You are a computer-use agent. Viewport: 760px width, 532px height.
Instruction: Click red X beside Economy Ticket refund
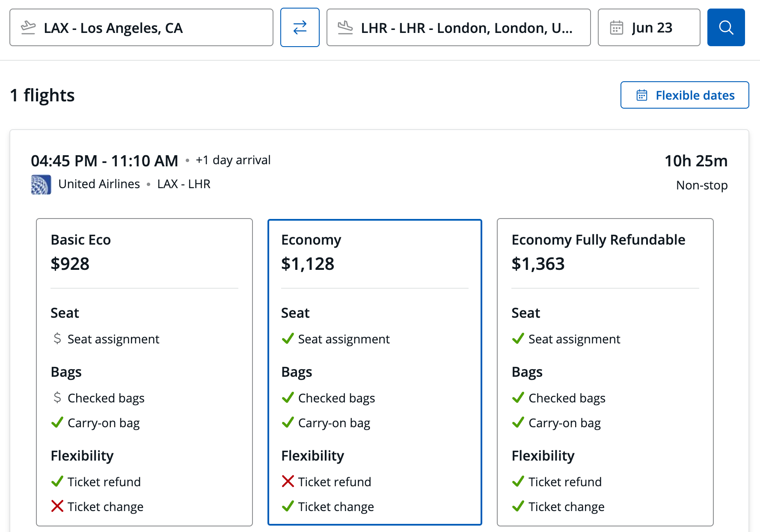288,482
